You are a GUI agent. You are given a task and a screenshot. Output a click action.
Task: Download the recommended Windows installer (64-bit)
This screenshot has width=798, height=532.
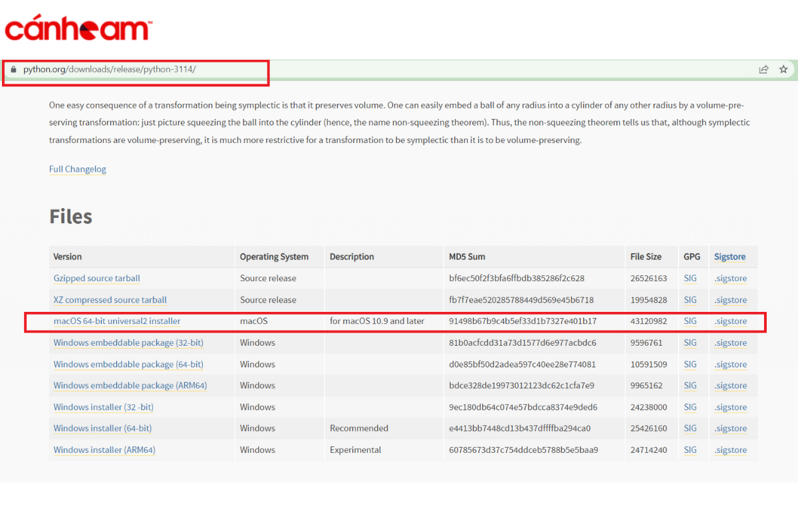(102, 428)
